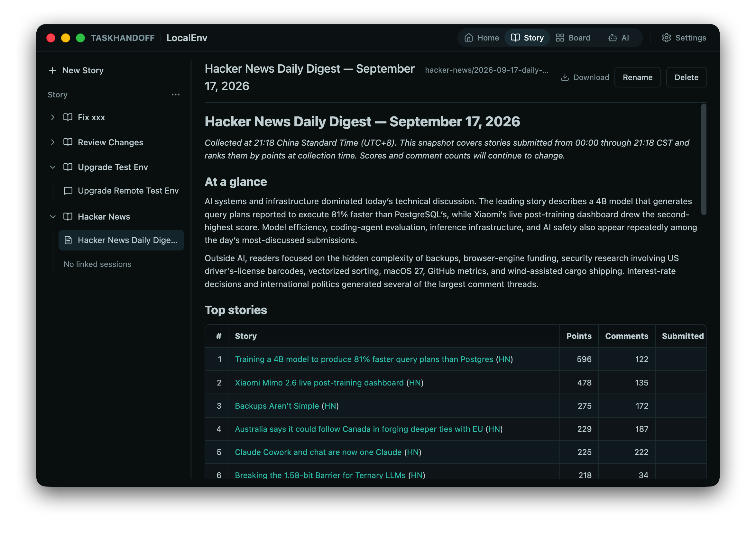Click the book icon next to Fix xxx

(x=68, y=117)
